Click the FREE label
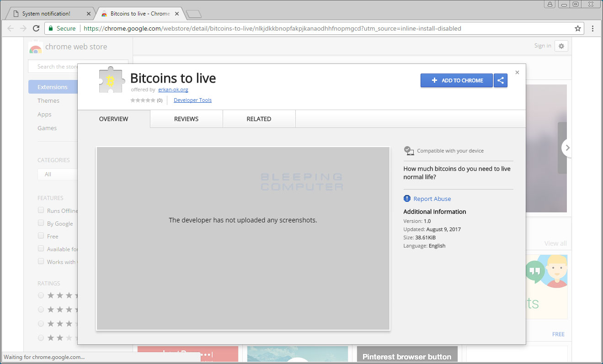This screenshot has height=364, width=603. (558, 334)
